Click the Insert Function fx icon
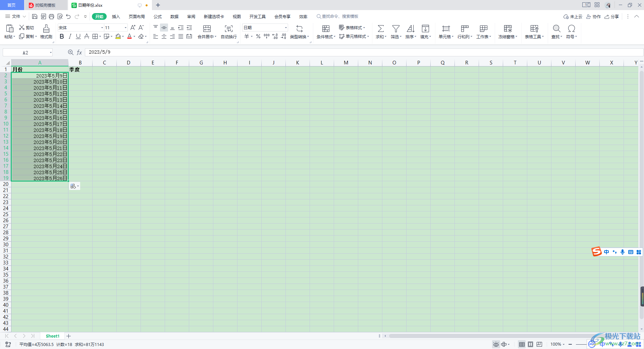The width and height of the screenshot is (644, 349). point(79,52)
